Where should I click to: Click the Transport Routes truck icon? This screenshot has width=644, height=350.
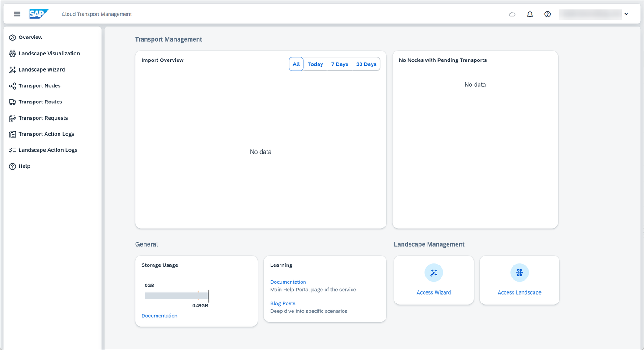(x=13, y=102)
